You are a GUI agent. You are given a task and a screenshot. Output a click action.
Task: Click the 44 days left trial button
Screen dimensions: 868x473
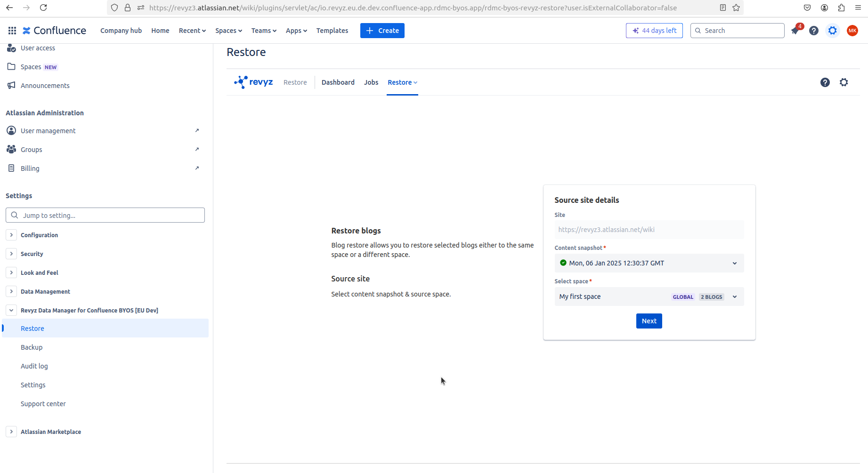coord(654,31)
